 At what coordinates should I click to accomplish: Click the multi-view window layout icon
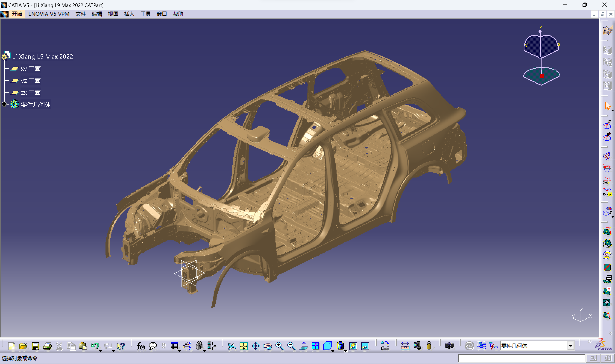(x=315, y=346)
